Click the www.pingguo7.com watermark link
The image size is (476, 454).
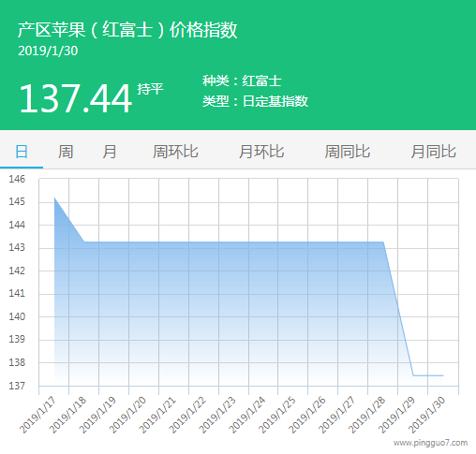point(430,443)
